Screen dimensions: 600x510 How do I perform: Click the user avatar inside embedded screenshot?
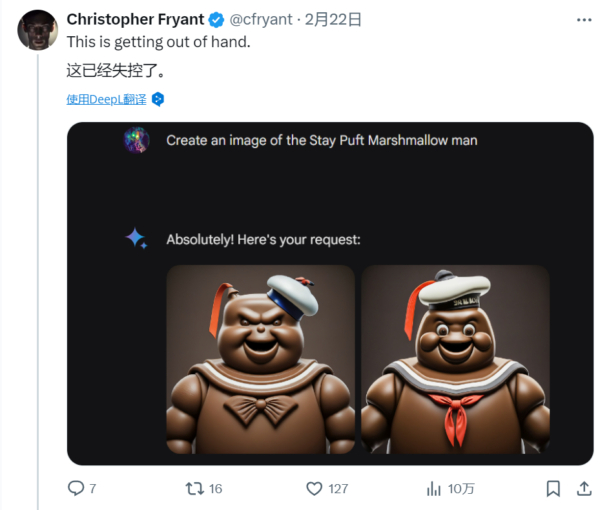click(x=136, y=140)
